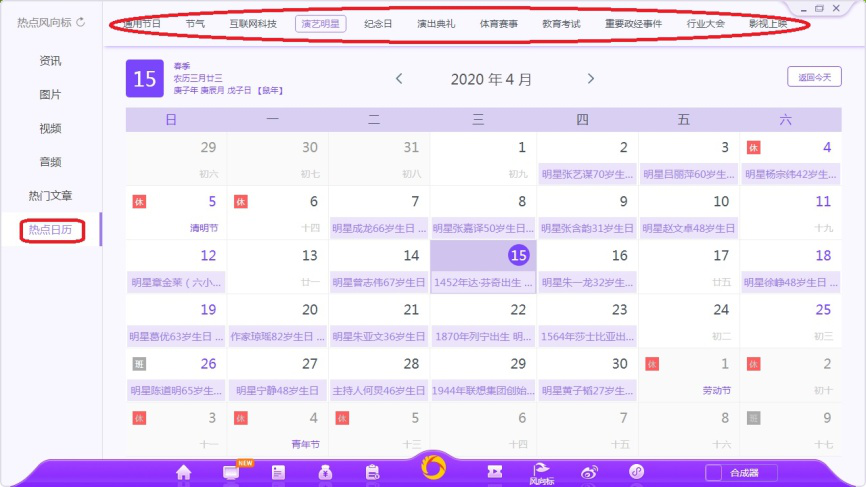Click event 明星朱一龙32岁生 on April 16

(587, 283)
